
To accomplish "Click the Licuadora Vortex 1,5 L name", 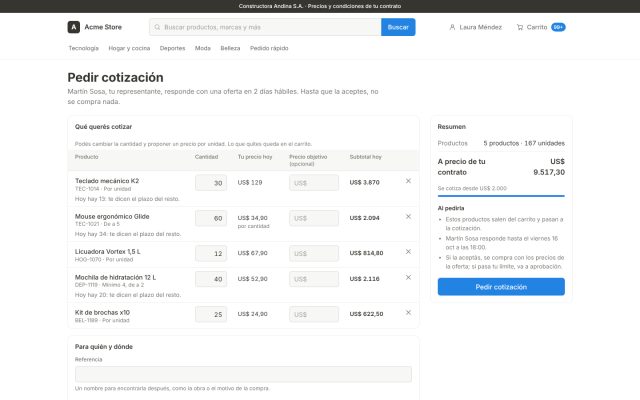I will coord(108,251).
